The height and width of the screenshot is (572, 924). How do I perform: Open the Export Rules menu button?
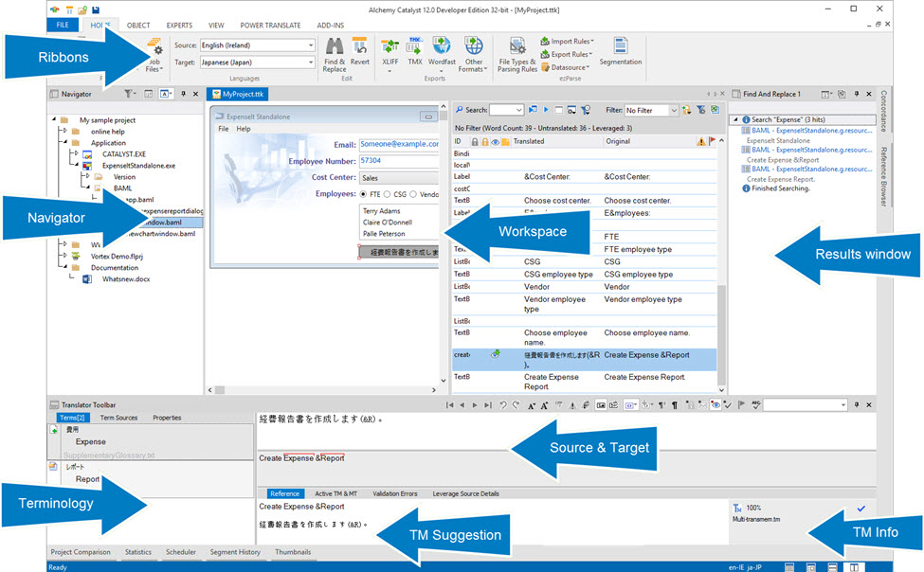click(567, 54)
